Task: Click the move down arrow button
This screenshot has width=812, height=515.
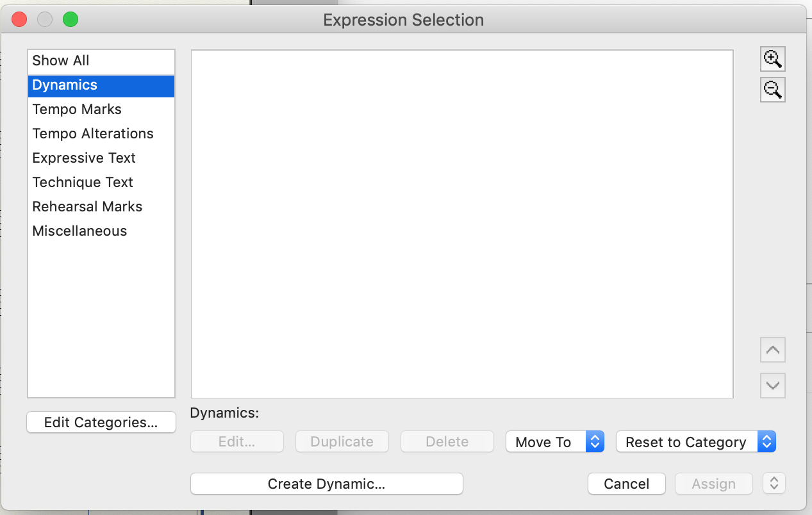Action: [772, 386]
